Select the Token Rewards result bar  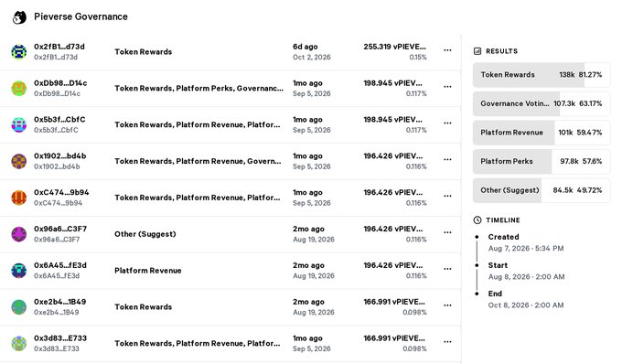click(x=542, y=75)
